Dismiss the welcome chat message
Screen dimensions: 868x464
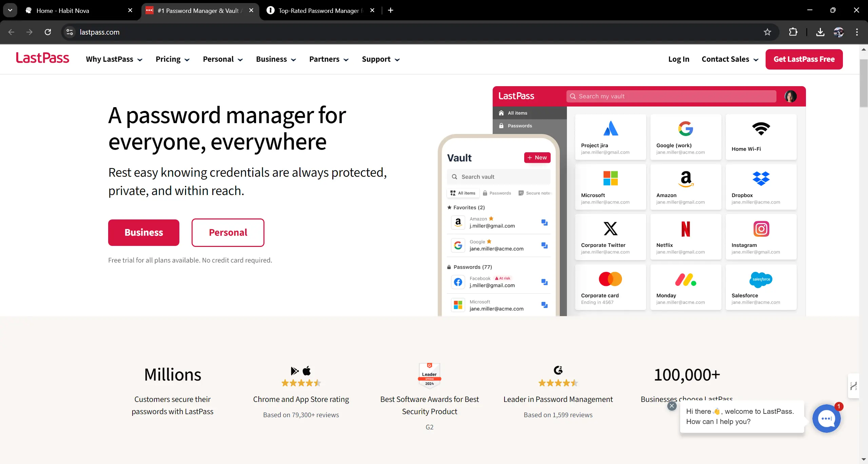[x=672, y=406]
